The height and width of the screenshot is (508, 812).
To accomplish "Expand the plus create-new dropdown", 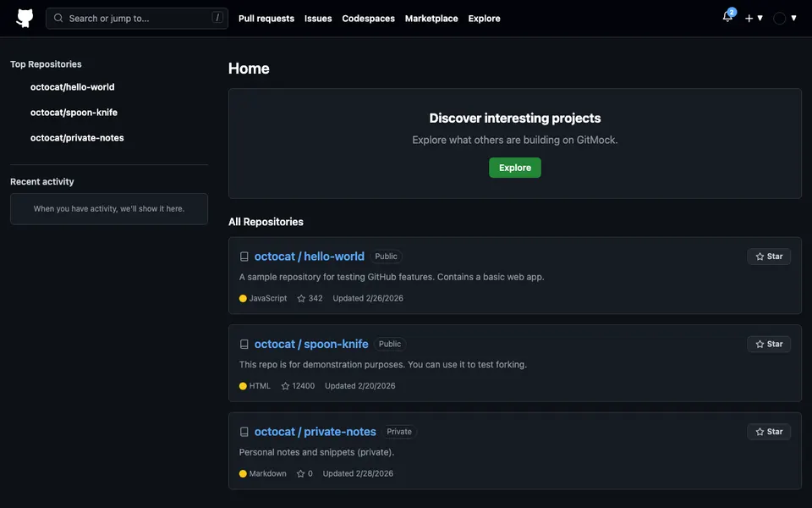I will pos(754,18).
